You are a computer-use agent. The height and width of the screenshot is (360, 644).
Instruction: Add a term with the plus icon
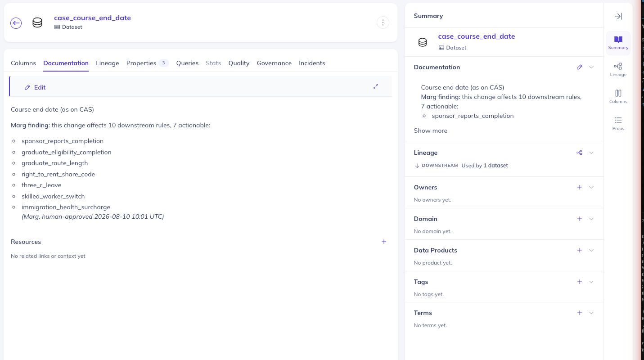580,313
